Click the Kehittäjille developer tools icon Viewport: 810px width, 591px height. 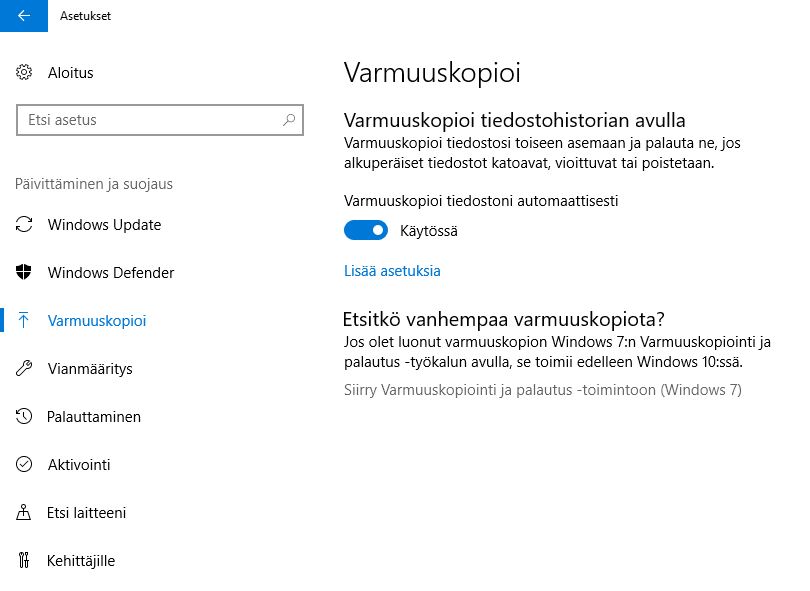click(x=25, y=561)
